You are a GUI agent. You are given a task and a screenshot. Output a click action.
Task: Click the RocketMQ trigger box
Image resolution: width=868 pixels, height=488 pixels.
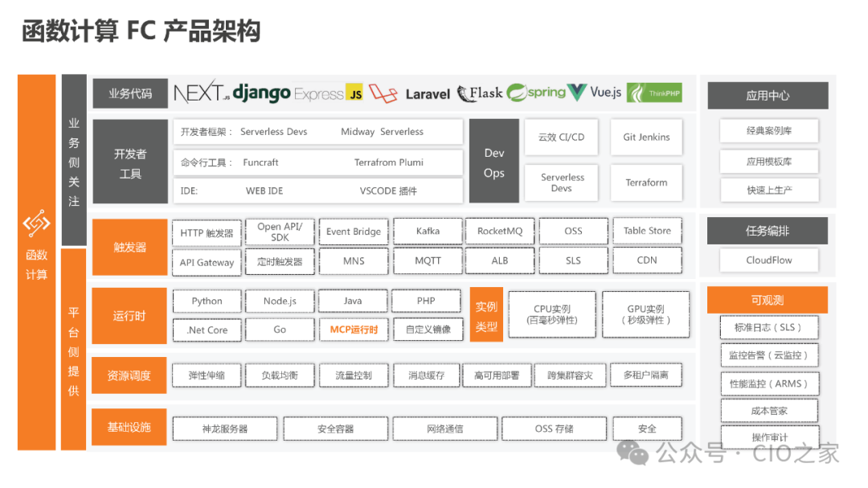pos(500,231)
